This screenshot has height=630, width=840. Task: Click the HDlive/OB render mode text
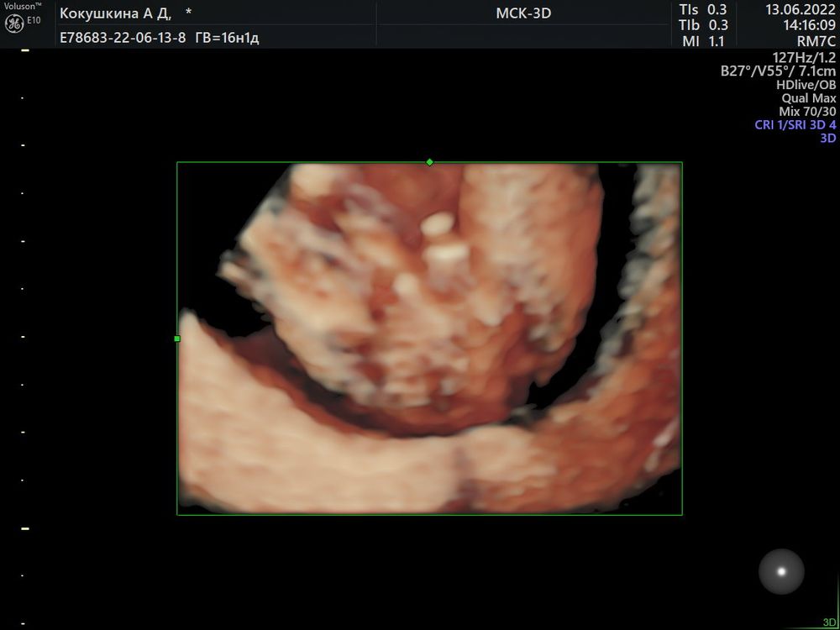(806, 85)
